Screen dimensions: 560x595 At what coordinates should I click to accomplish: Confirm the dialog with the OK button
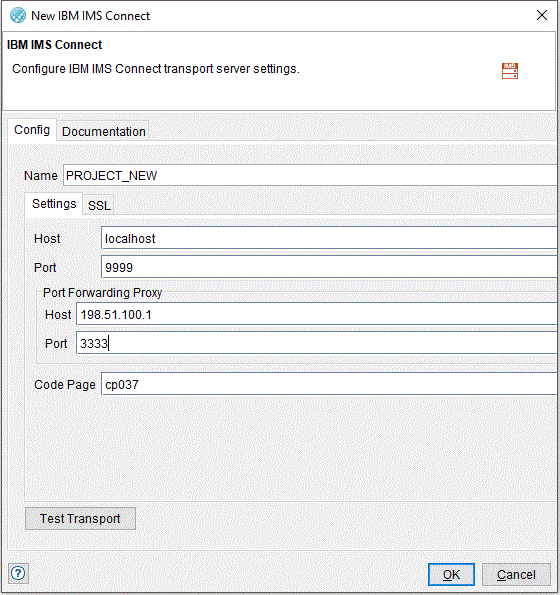[x=451, y=575]
